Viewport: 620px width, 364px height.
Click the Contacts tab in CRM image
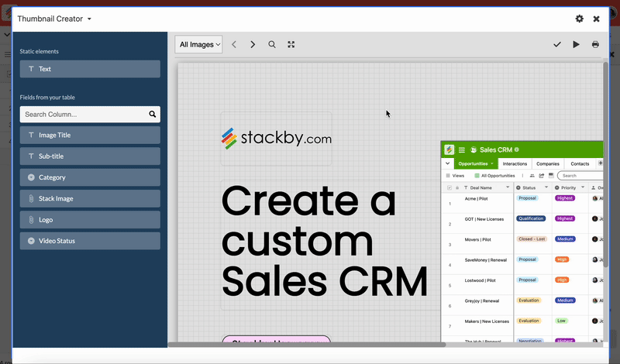coord(580,163)
